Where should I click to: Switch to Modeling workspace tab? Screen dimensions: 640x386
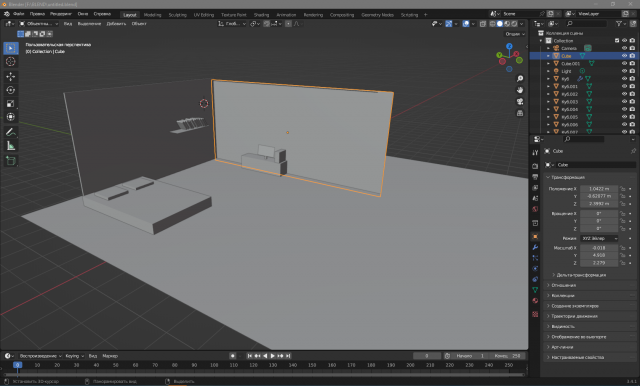[x=152, y=15]
